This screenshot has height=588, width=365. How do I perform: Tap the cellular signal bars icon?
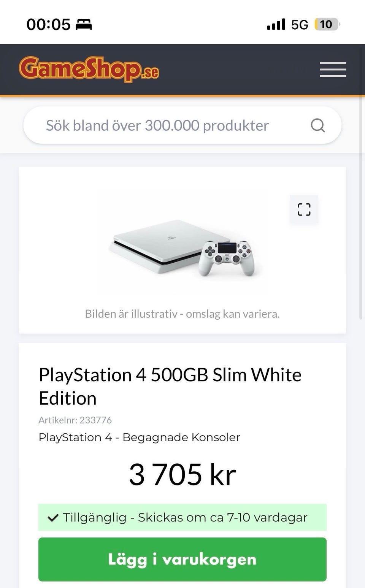(x=276, y=25)
